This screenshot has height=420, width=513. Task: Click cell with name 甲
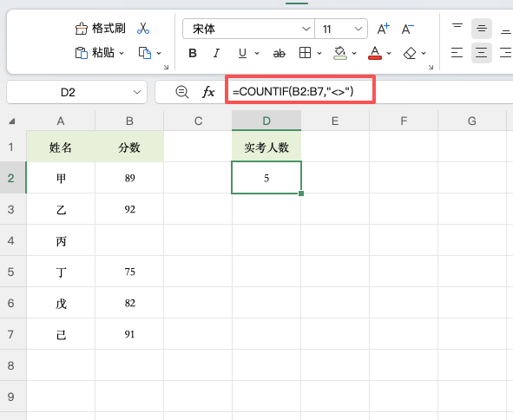pyautogui.click(x=61, y=178)
